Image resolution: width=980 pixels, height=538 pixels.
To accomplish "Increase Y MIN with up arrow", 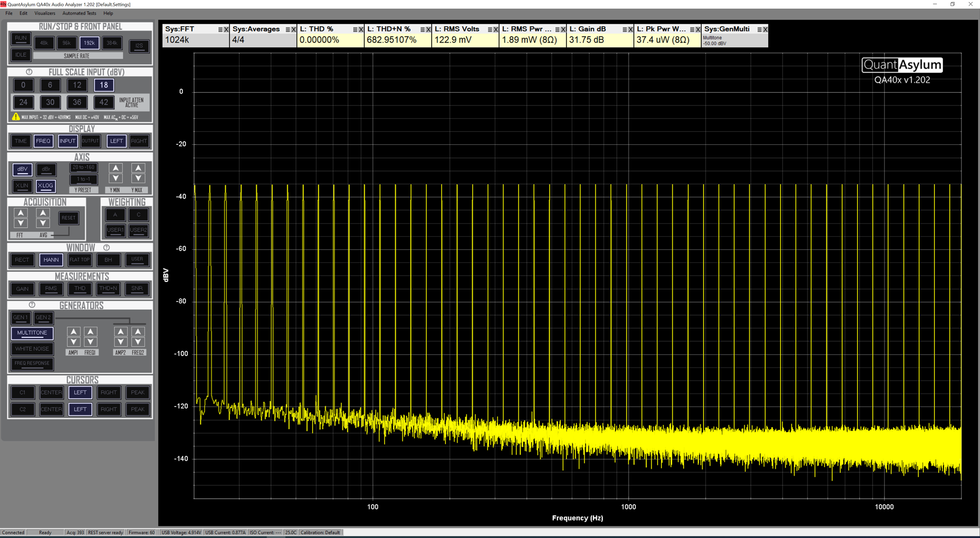I will [116, 168].
